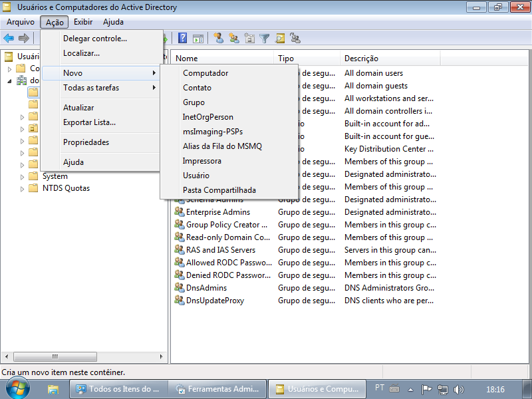Select msImaging-PSPs in the submenu

coord(229,131)
